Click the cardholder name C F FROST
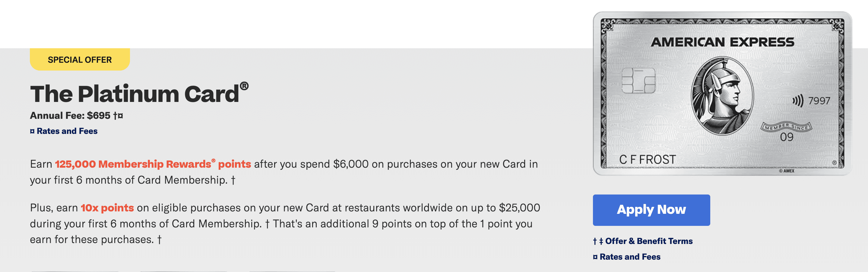 pos(647,160)
